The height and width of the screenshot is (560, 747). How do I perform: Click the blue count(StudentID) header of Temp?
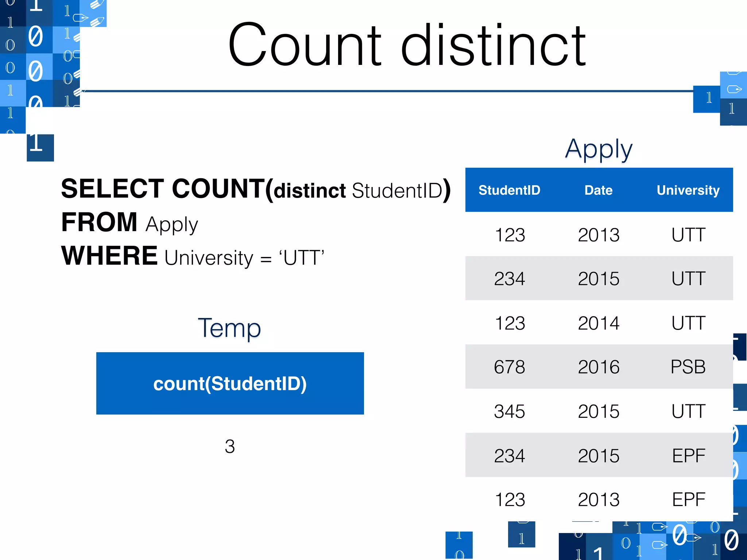tap(230, 383)
